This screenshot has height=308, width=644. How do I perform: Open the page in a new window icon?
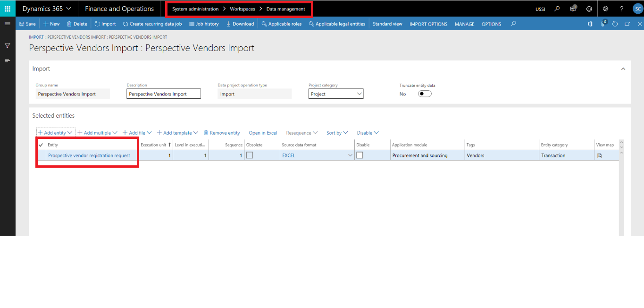click(627, 24)
